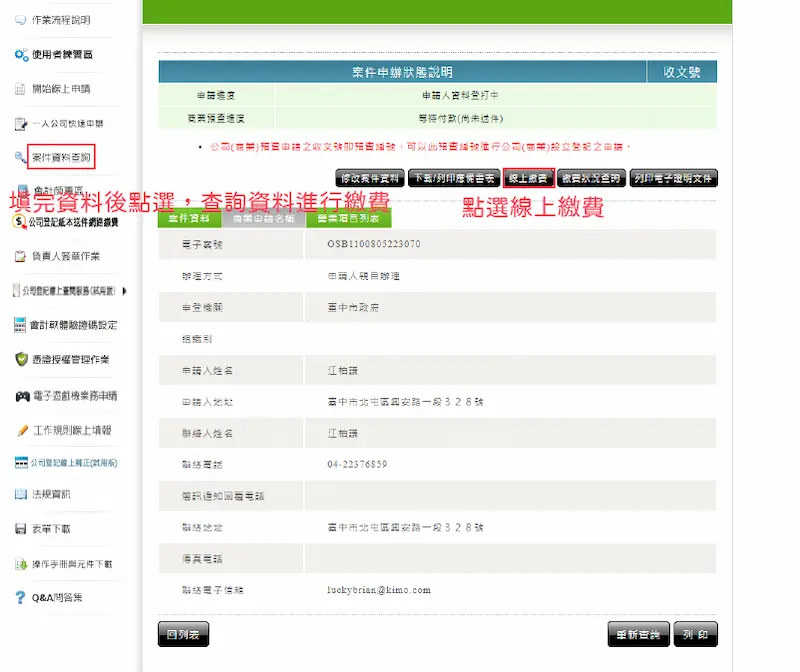Click the gamepad icon for 電子遊戲機業務申請
The height and width of the screenshot is (672, 800).
tap(21, 396)
